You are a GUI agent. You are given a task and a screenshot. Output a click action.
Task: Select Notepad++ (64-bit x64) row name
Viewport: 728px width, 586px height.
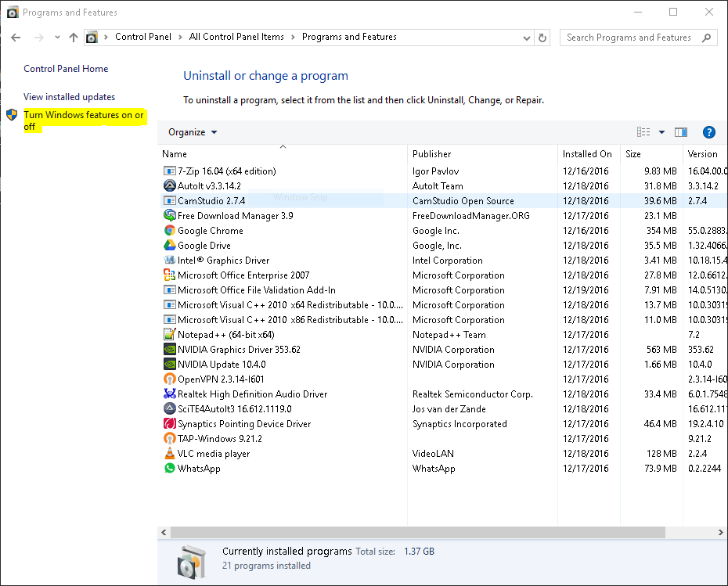225,335
